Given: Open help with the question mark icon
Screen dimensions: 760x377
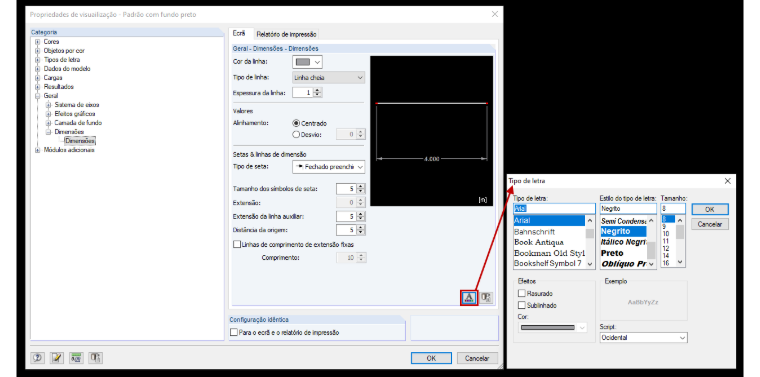Looking at the screenshot, I should tap(38, 358).
